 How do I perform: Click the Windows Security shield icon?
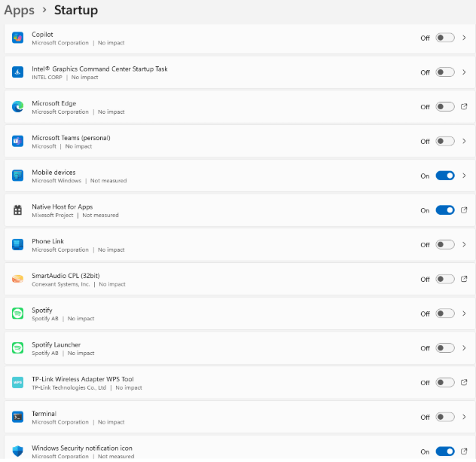click(x=18, y=451)
